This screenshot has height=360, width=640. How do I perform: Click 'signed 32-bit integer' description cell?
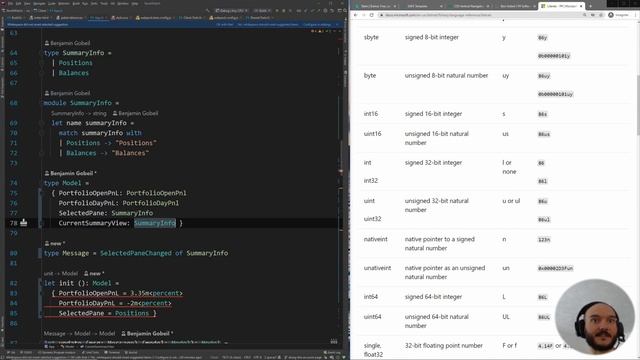pos(433,162)
